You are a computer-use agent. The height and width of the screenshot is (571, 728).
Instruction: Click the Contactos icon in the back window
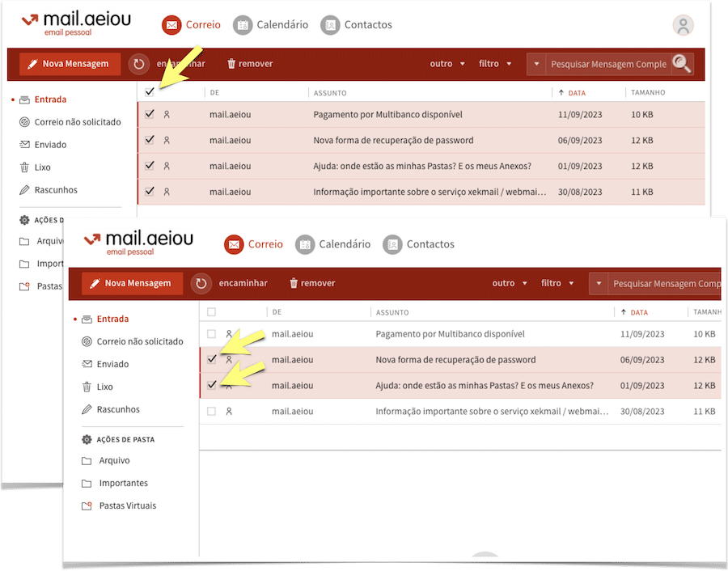[x=329, y=25]
